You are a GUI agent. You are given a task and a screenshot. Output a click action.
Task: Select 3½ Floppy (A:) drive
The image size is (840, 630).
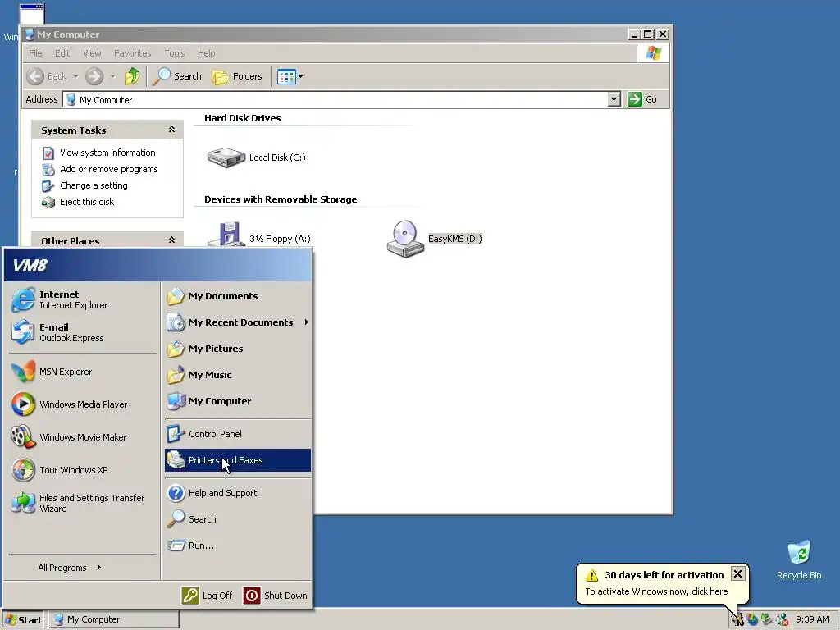258,237
